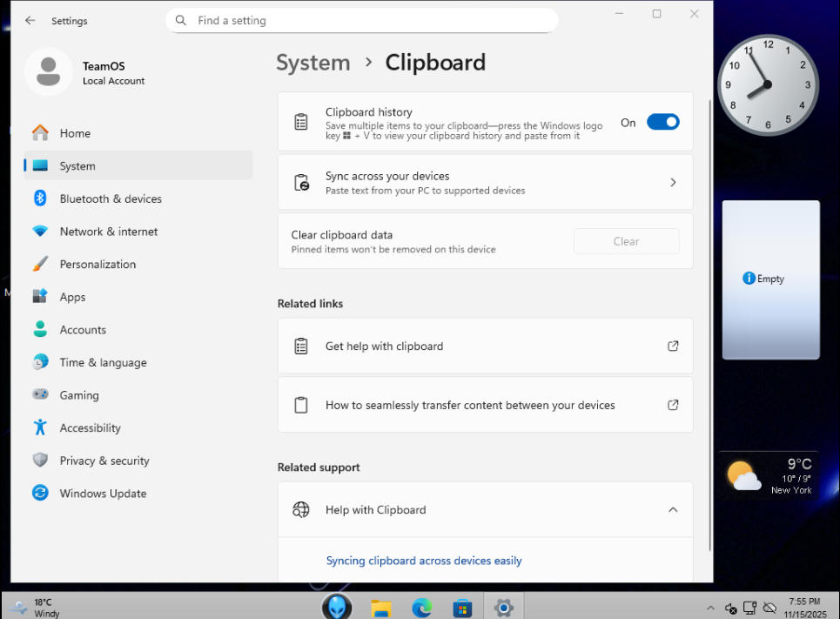The image size is (840, 619).
Task: Expand Sync across your devices chevron
Action: (x=672, y=183)
